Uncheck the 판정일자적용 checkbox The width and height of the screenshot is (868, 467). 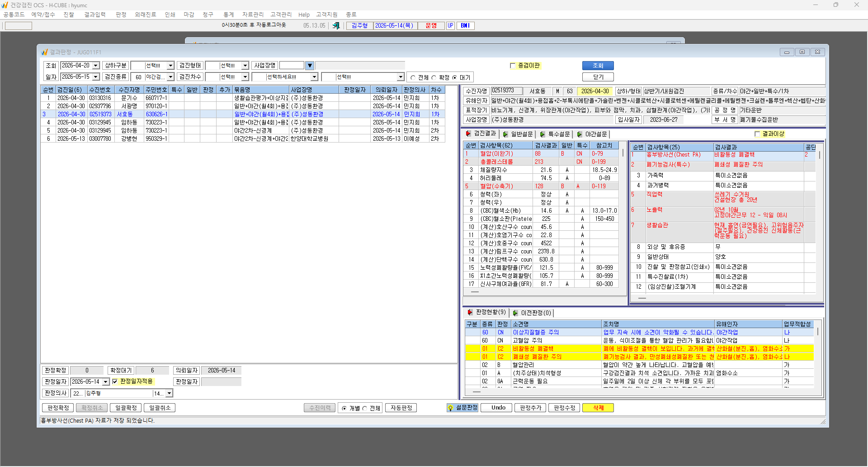click(x=115, y=382)
